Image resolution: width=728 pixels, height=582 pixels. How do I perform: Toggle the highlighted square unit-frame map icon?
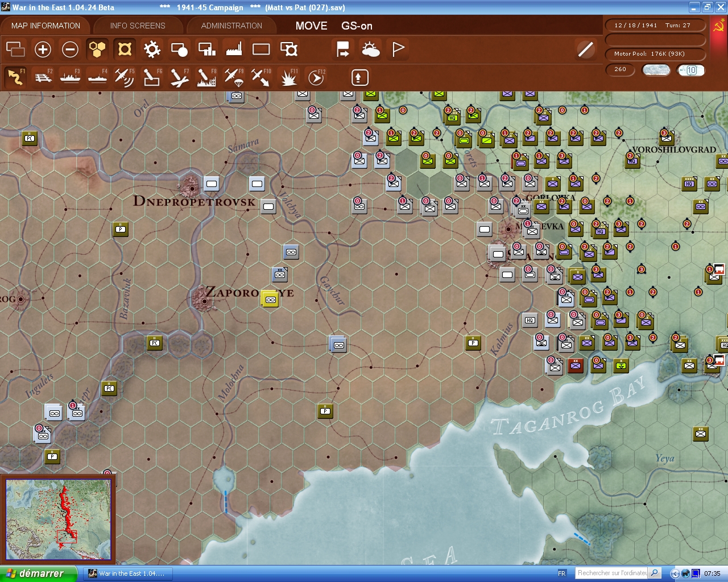(x=125, y=49)
